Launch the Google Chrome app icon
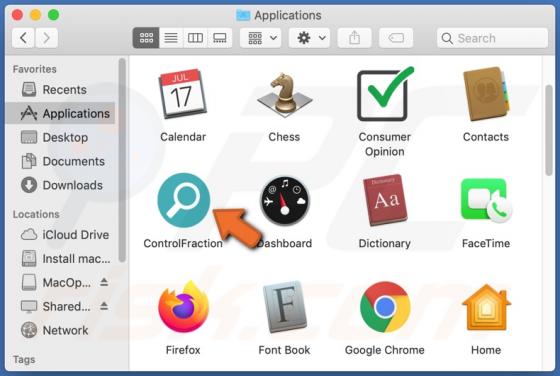560x376 pixels. (x=385, y=307)
